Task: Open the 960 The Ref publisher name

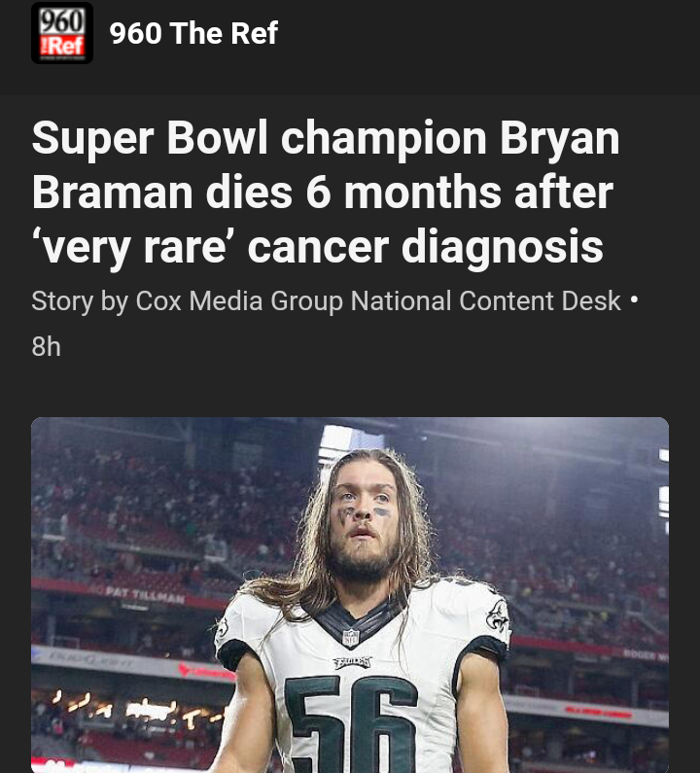Action: point(193,34)
